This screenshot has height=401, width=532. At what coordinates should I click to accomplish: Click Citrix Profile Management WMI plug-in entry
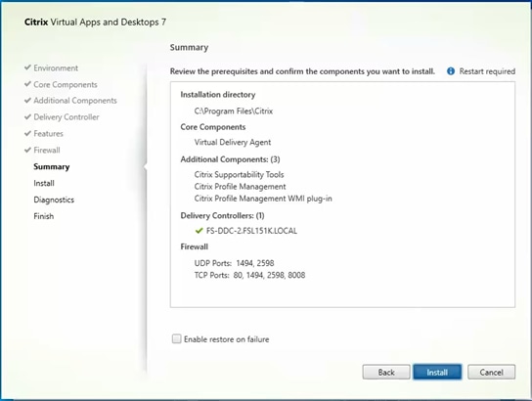pos(263,199)
